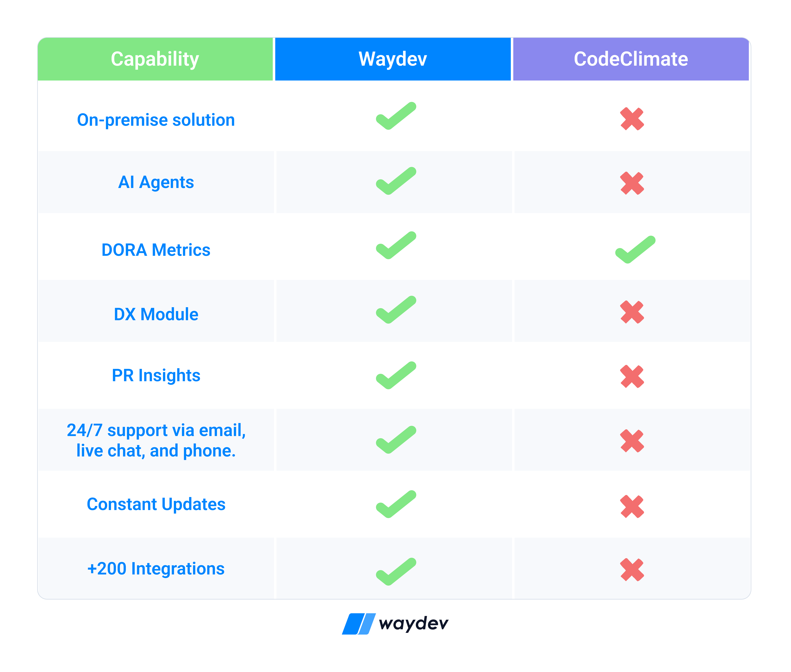Click the On-premise solution label
Viewport: 791px width, 672px height.
pyautogui.click(x=156, y=120)
